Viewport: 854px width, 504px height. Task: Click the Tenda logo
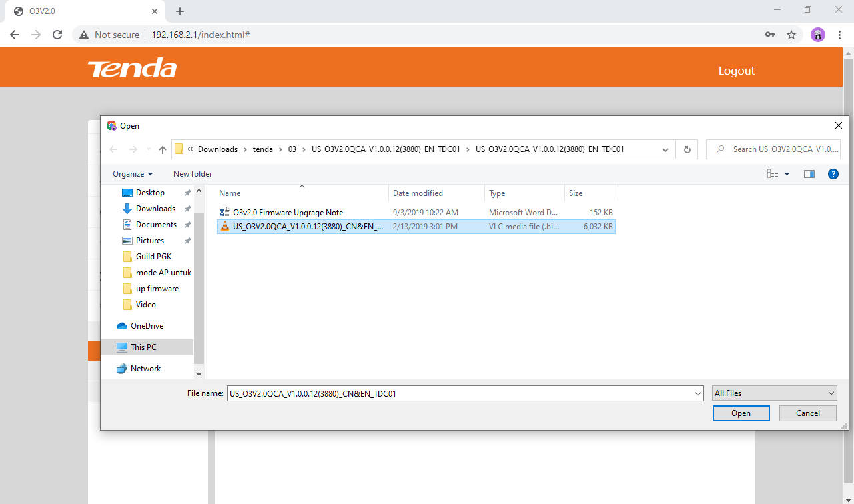(132, 68)
